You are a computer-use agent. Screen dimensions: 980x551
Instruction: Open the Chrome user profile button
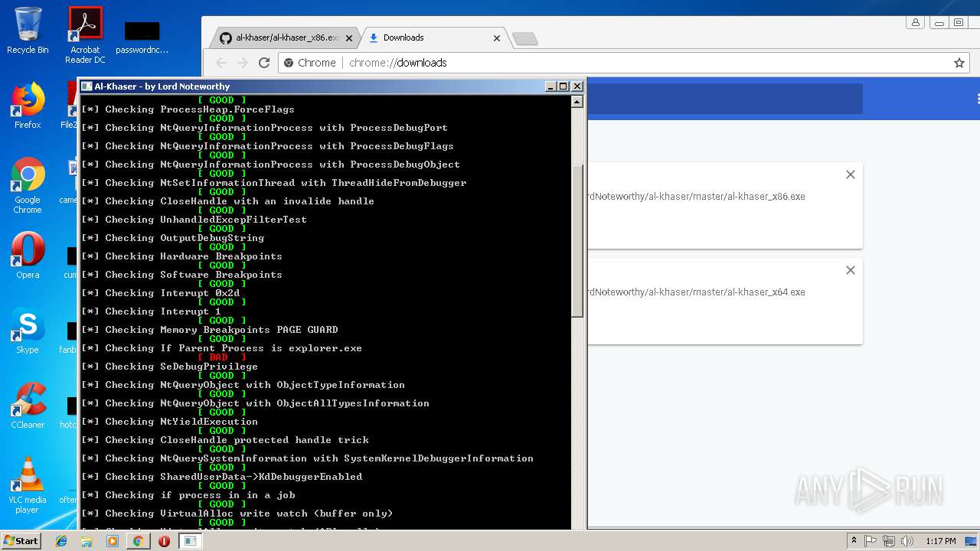(x=915, y=23)
